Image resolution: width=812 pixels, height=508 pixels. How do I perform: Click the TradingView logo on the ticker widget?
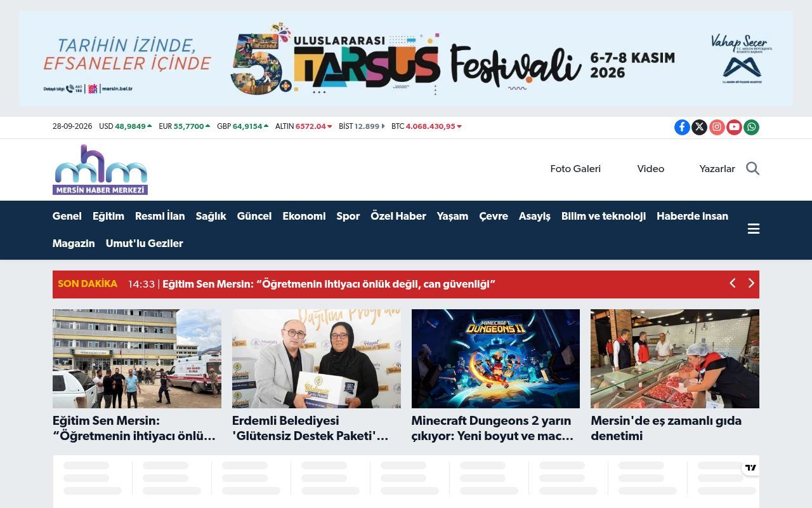click(x=751, y=467)
